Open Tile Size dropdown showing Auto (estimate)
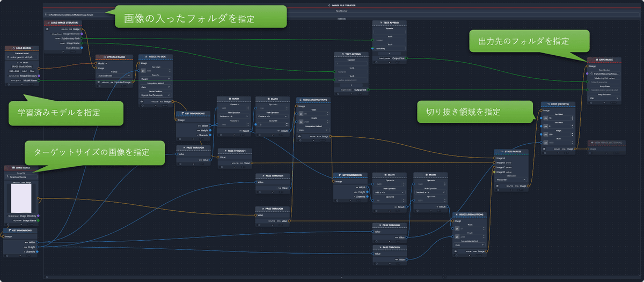Viewport: 644px width, 282px height. tap(114, 76)
